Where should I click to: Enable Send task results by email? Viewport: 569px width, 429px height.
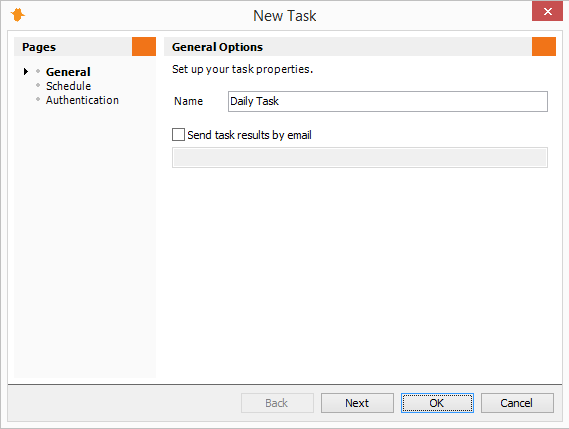click(x=178, y=135)
